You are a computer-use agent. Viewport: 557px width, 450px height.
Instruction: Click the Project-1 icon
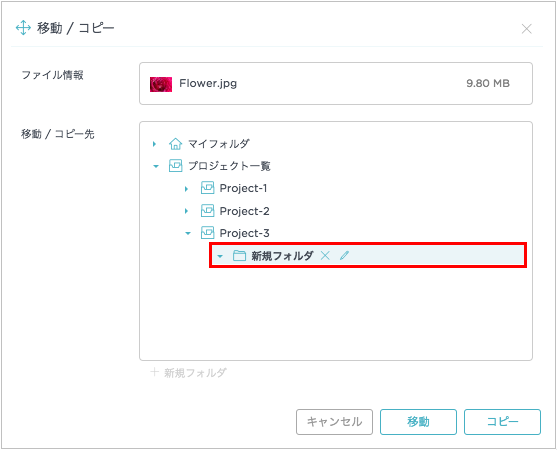coord(207,188)
